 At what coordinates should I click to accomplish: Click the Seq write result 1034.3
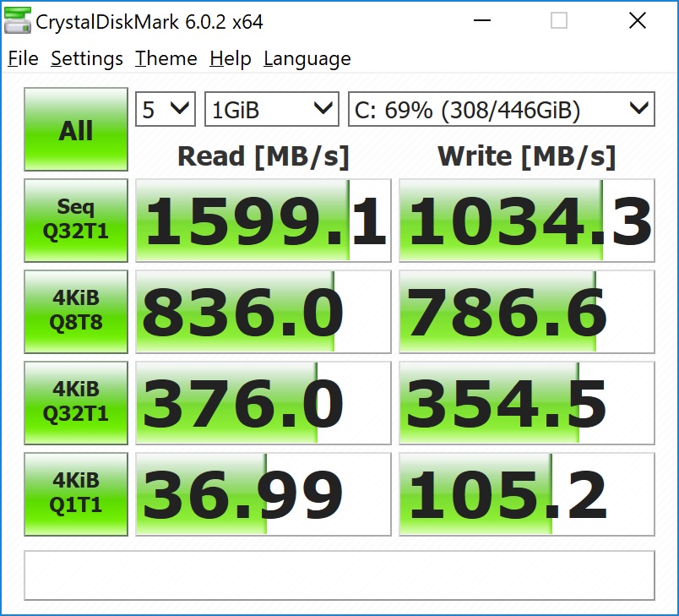pyautogui.click(x=527, y=221)
